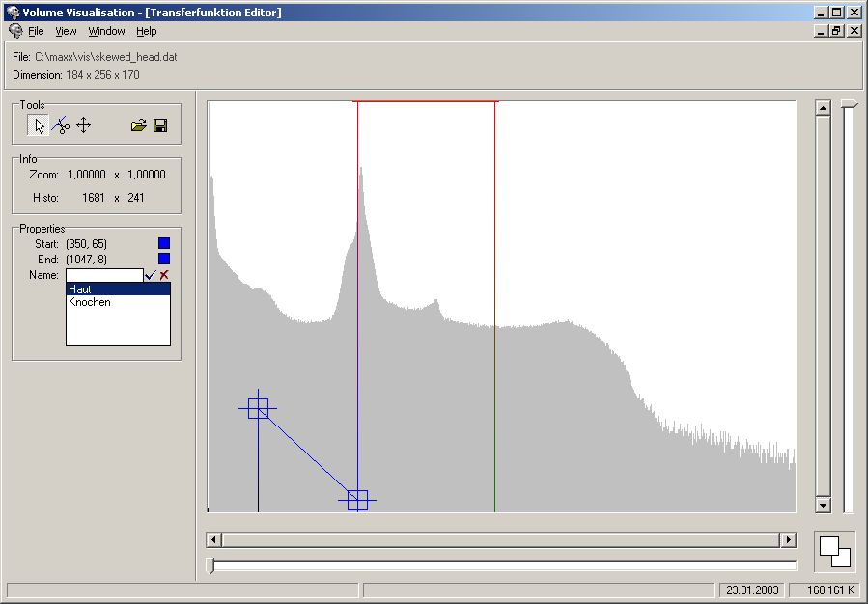
Task: Select the four-arrow move tool
Action: (83, 125)
